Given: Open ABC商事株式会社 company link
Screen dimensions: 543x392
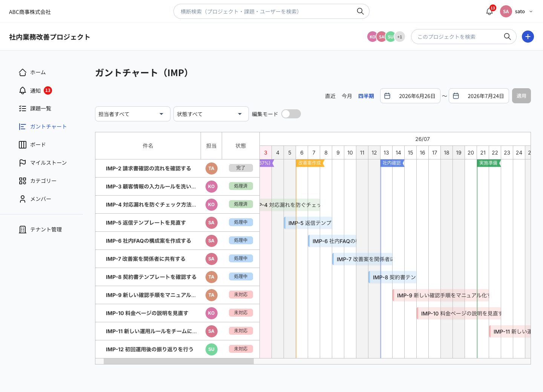Looking at the screenshot, I should 30,12.
